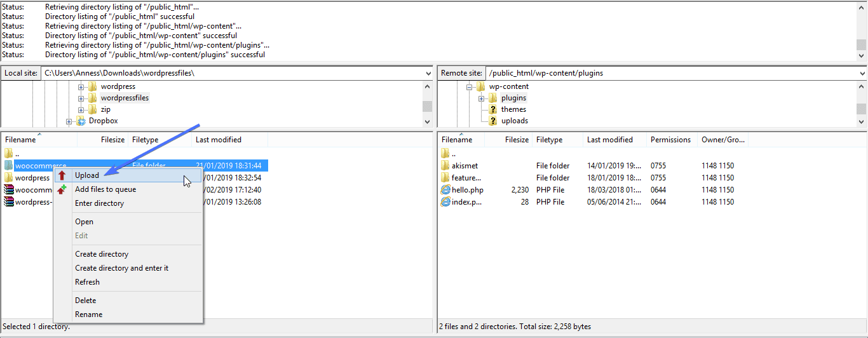The height and width of the screenshot is (338, 868).
Task: Sort local list by Filename column
Action: coord(39,140)
